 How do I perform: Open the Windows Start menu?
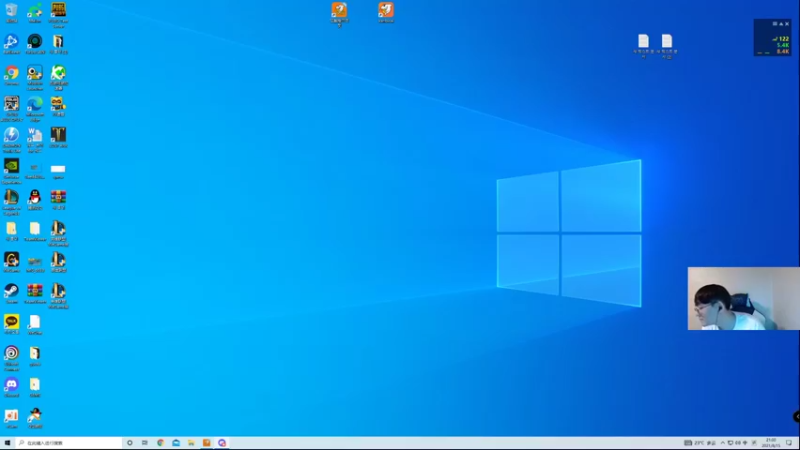7,443
